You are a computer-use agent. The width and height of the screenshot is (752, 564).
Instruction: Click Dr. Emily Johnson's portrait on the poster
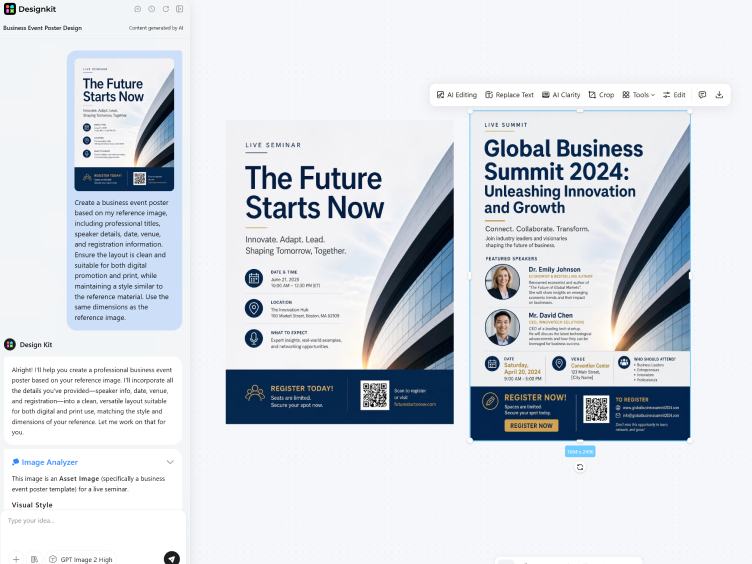[x=502, y=282]
